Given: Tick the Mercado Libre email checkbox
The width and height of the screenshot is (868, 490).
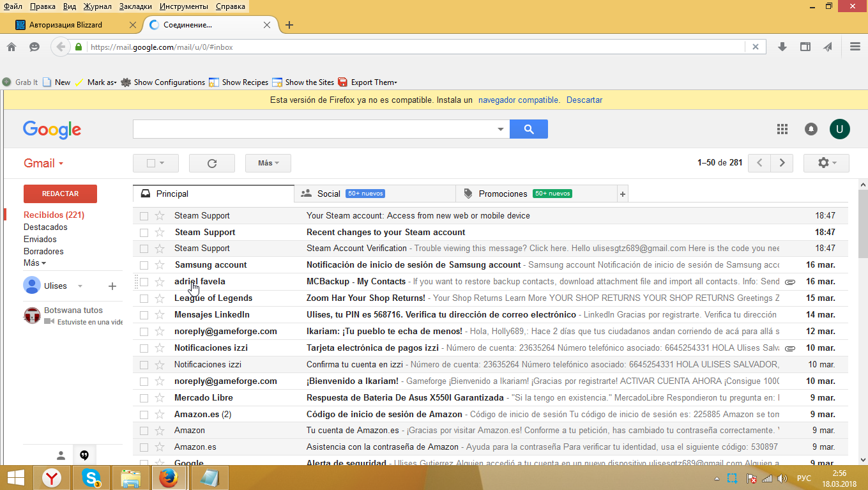Looking at the screenshot, I should point(144,398).
